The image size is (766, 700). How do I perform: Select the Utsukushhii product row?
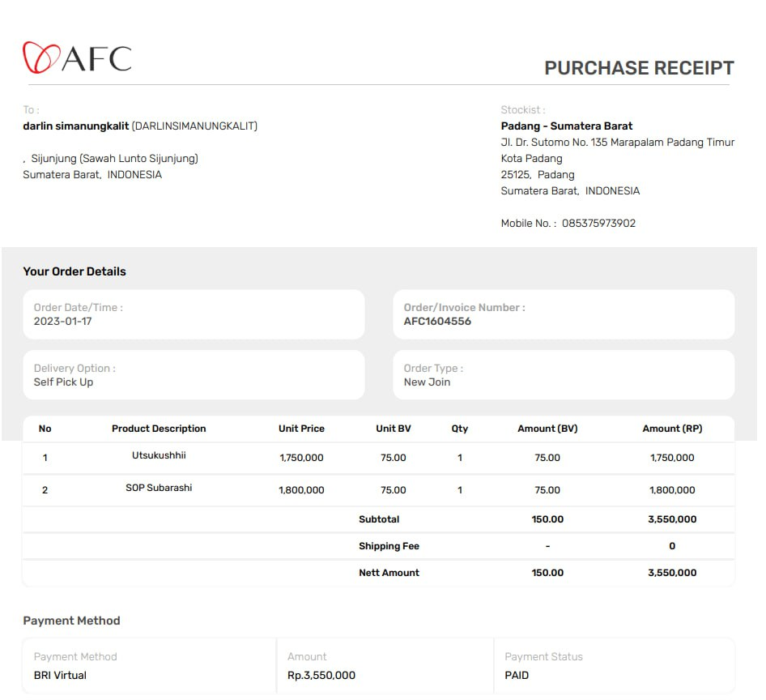coord(159,455)
